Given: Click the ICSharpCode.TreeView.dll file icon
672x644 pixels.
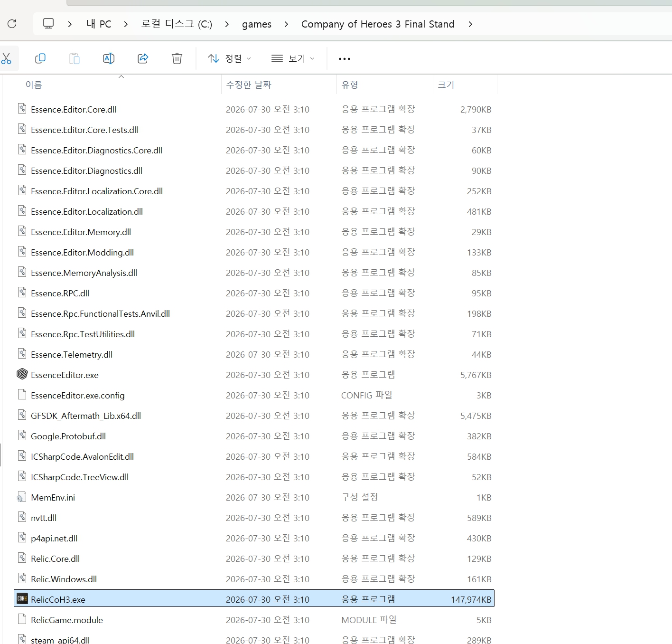Looking at the screenshot, I should pos(22,476).
